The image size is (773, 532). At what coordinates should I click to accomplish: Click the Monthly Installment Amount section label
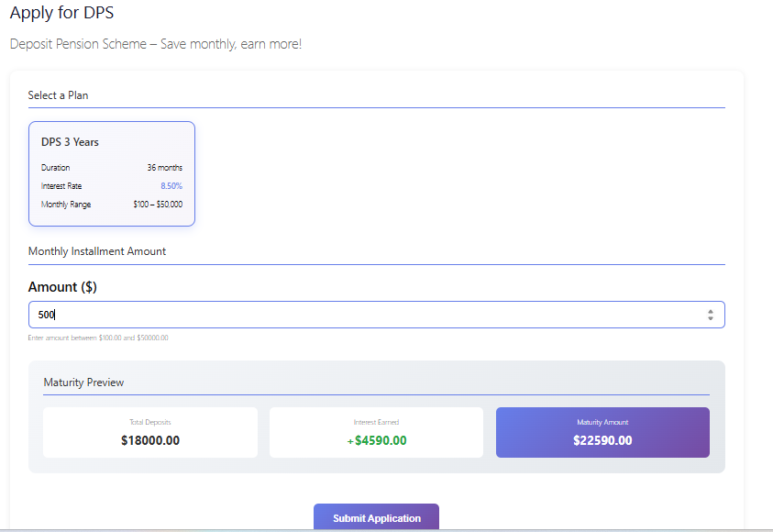click(96, 250)
